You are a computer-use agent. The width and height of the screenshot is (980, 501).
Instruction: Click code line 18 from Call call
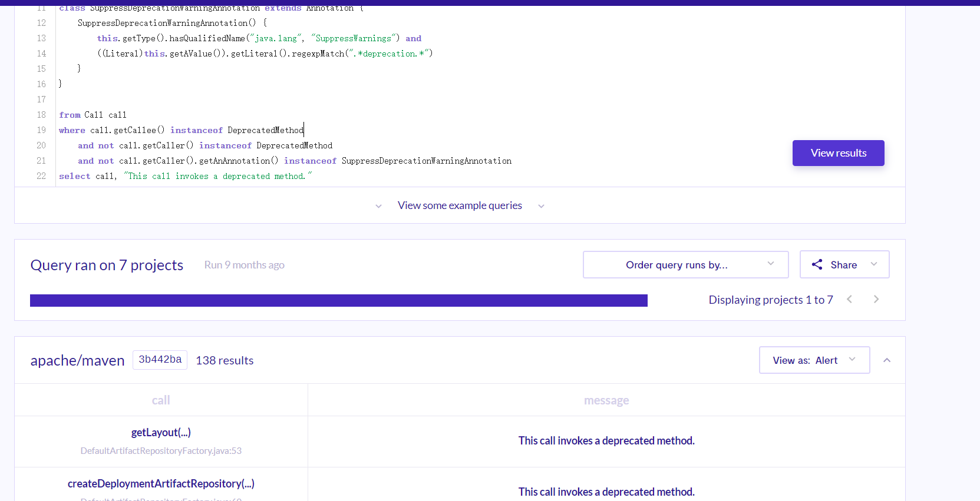click(x=93, y=115)
